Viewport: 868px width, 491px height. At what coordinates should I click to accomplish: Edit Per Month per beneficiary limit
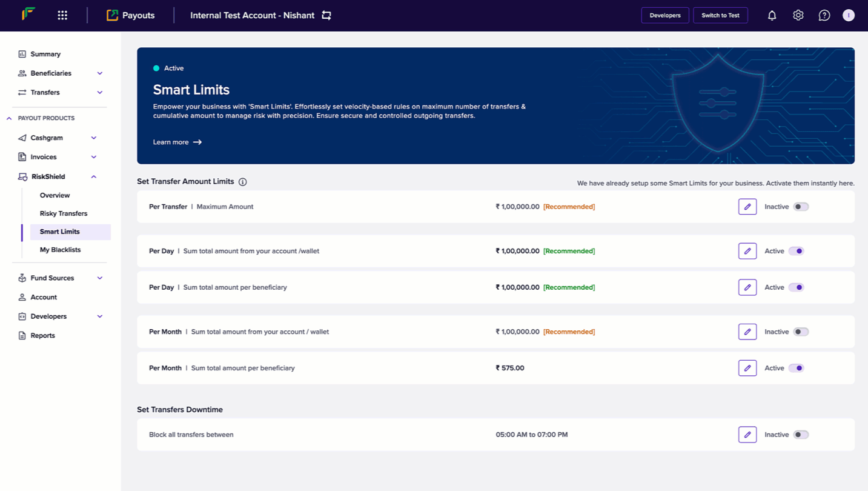click(x=747, y=368)
